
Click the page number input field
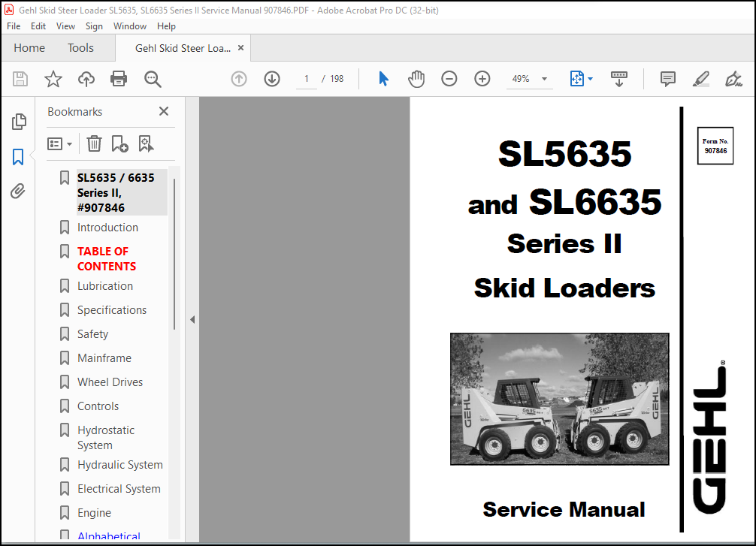coord(307,79)
